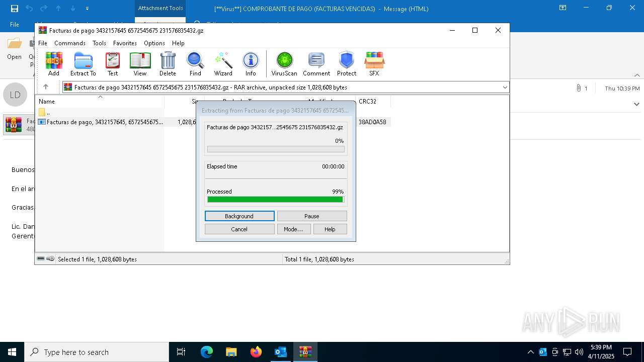The width and height of the screenshot is (644, 362).
Task: Cancel the extraction
Action: pos(239,229)
